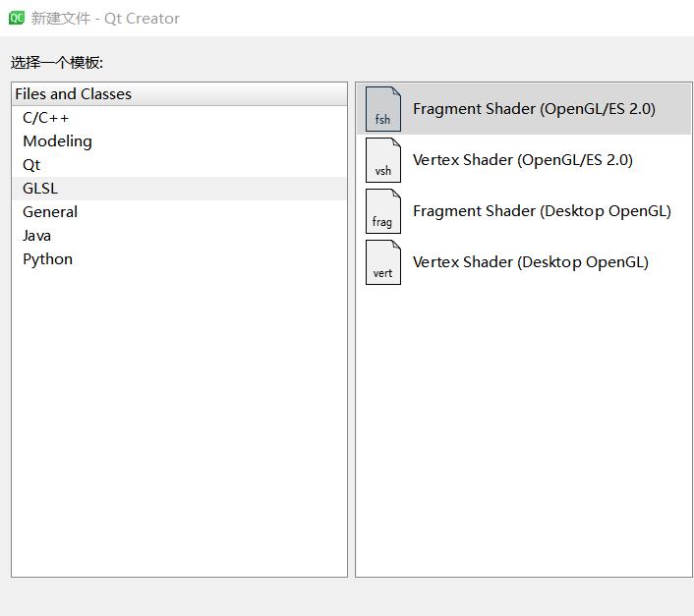This screenshot has height=616, width=694.
Task: Select the GLSL category
Action: click(x=179, y=189)
